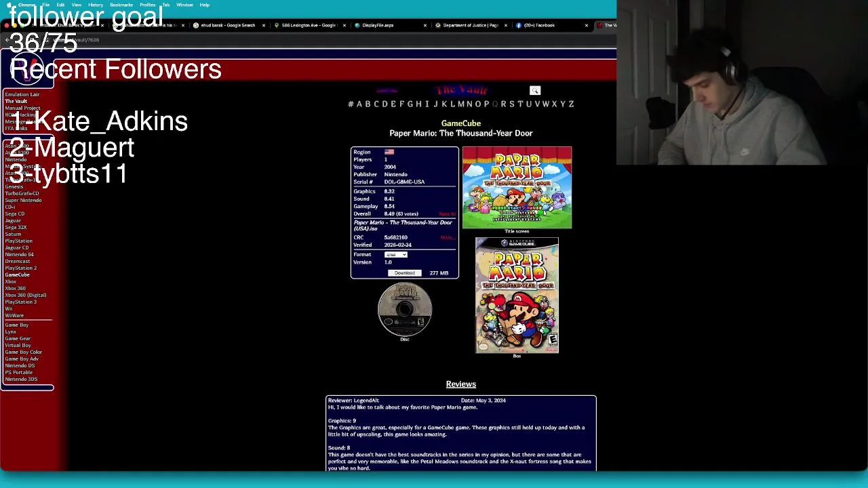Click the 277 MB file size text
868x488 pixels.
(x=439, y=272)
